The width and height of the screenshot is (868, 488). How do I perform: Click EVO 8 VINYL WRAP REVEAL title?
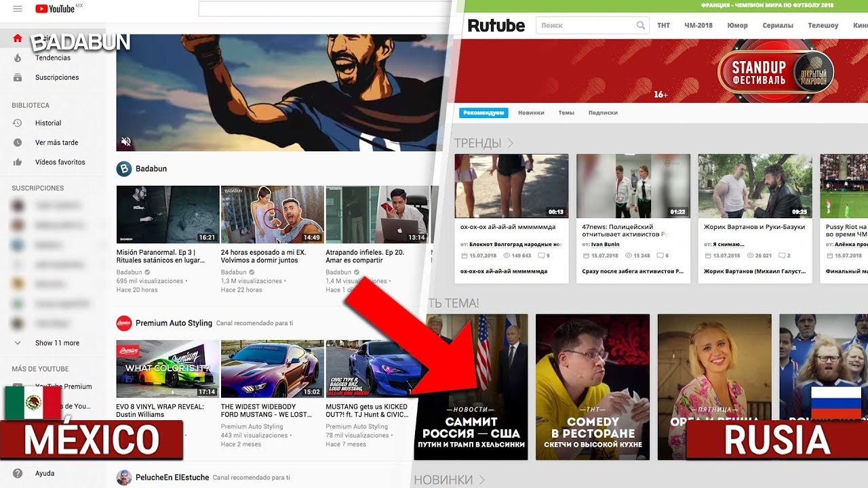point(161,410)
